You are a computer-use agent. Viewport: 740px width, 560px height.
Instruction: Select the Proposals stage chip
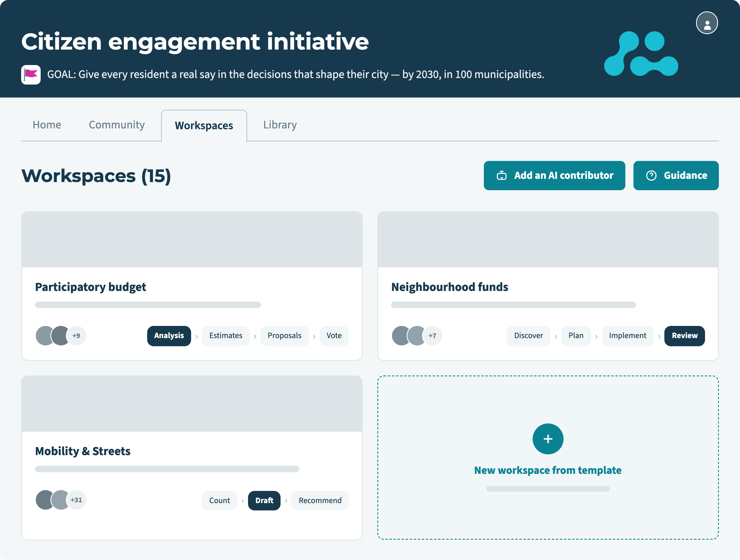click(284, 336)
